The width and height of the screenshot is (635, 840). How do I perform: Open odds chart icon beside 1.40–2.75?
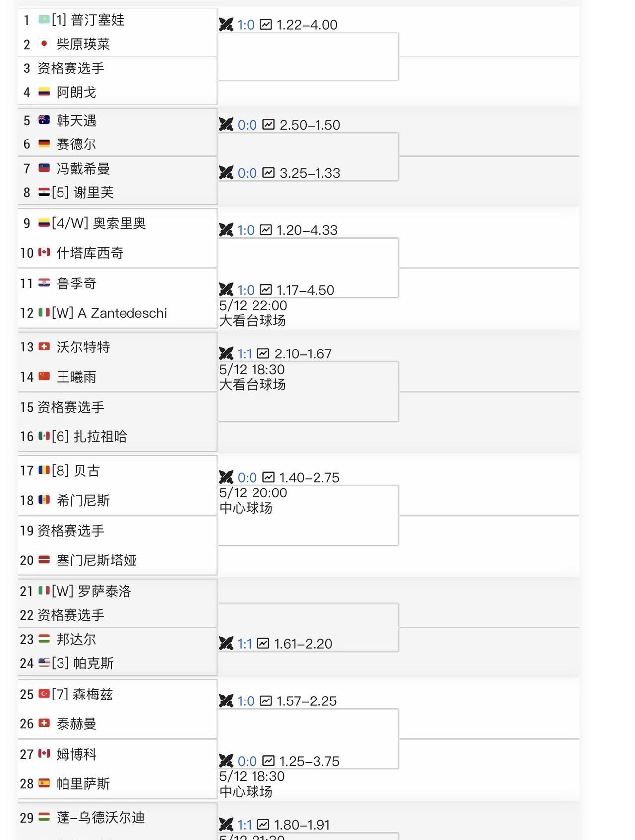pos(268,477)
